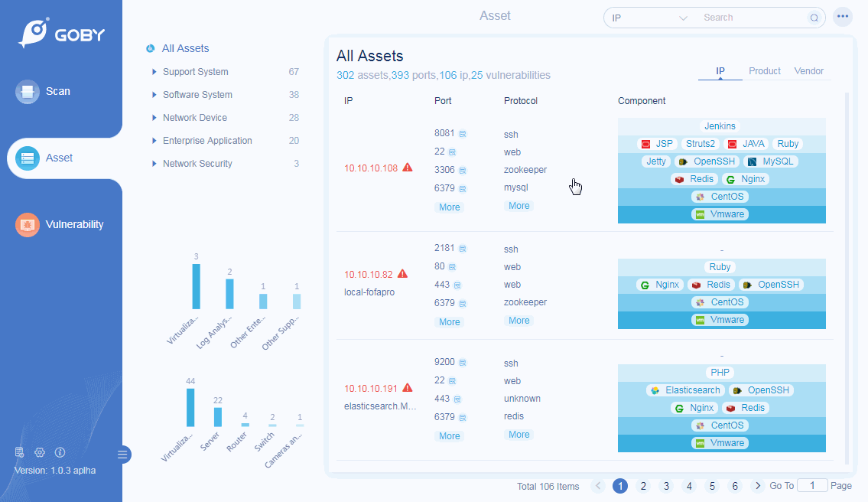Viewport: 868px width, 502px height.
Task: Switch to the Vendor tab
Action: [809, 71]
